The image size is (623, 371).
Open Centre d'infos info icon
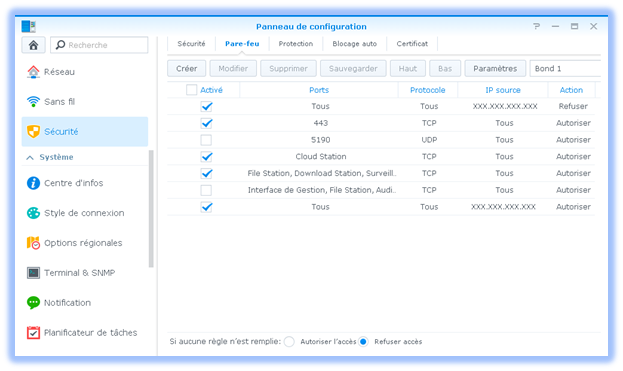33,183
